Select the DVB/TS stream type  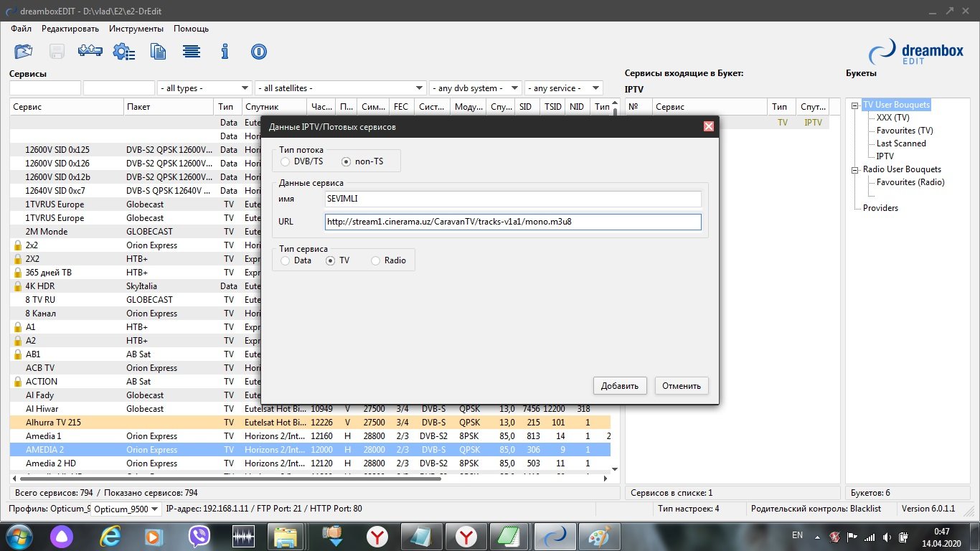click(x=286, y=161)
